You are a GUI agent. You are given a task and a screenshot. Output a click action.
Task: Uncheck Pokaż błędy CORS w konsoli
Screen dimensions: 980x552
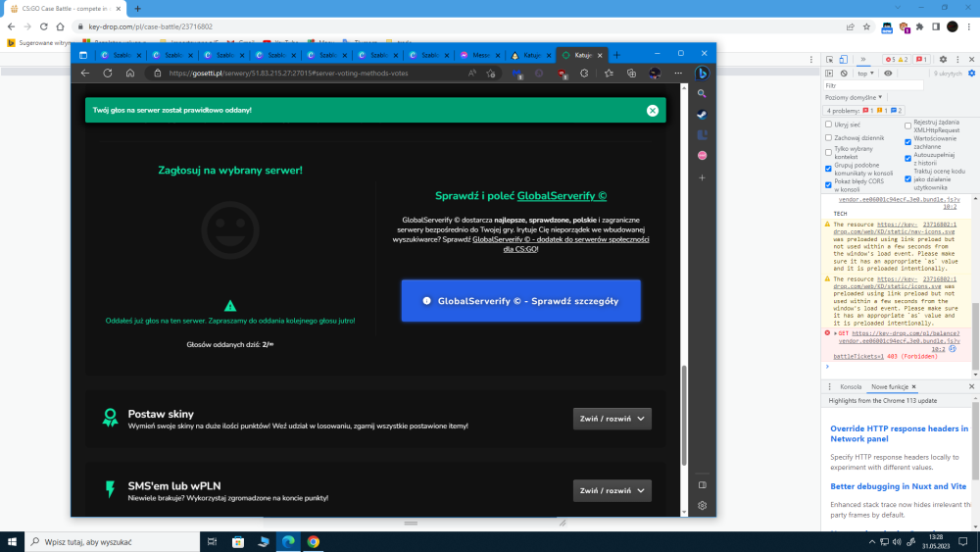click(828, 185)
